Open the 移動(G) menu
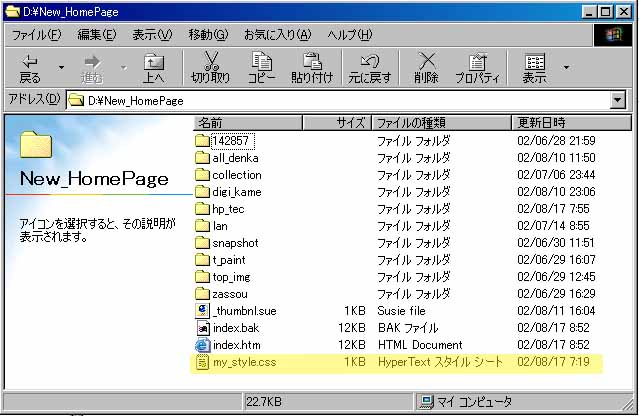This screenshot has width=639, height=416. 208,35
